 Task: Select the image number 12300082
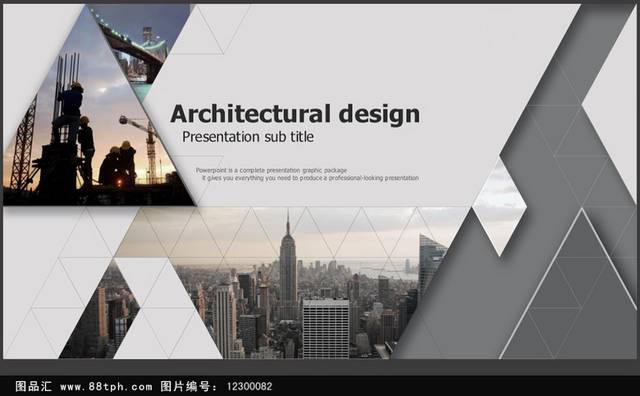[x=249, y=386]
